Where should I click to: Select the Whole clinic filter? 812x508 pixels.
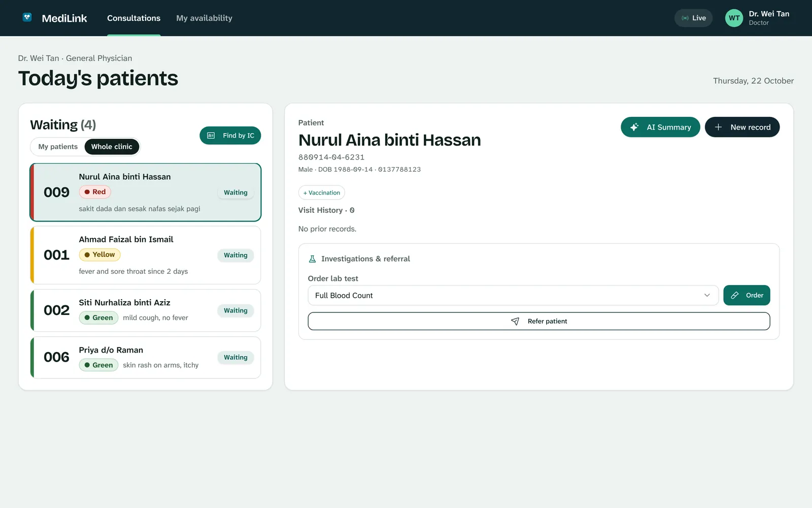click(112, 147)
